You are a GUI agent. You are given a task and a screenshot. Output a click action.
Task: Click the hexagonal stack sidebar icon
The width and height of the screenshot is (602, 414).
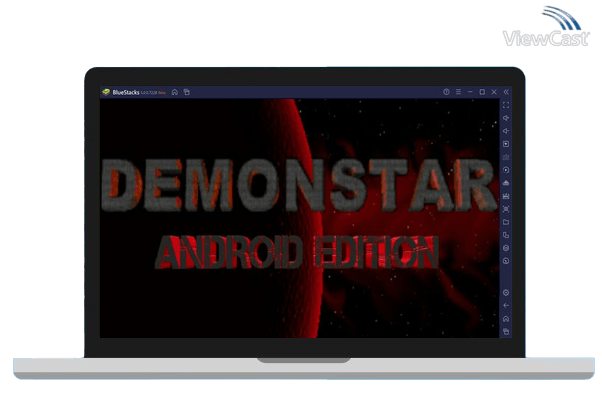[x=506, y=248]
